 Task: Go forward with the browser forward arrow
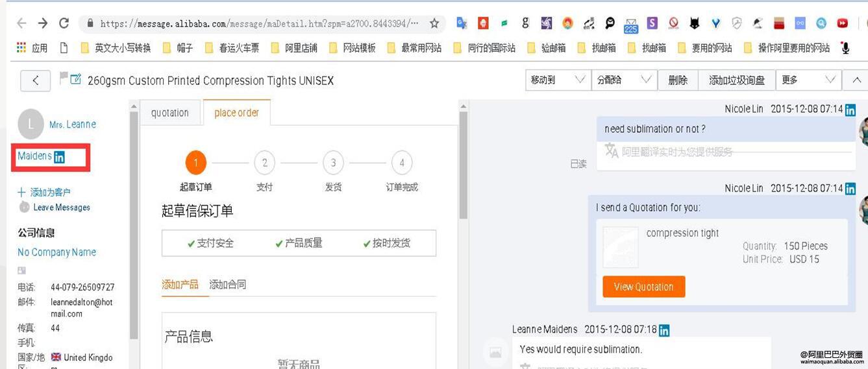(x=43, y=23)
